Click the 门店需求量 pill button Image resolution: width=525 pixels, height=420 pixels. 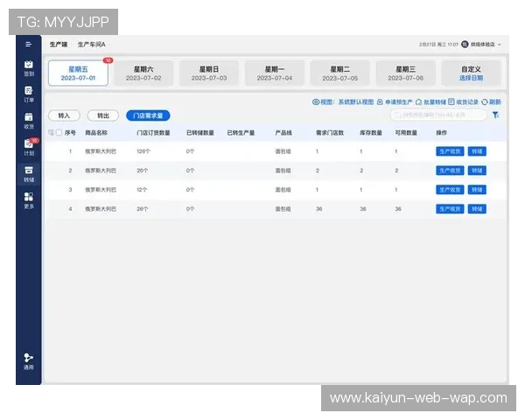pyautogui.click(x=148, y=115)
